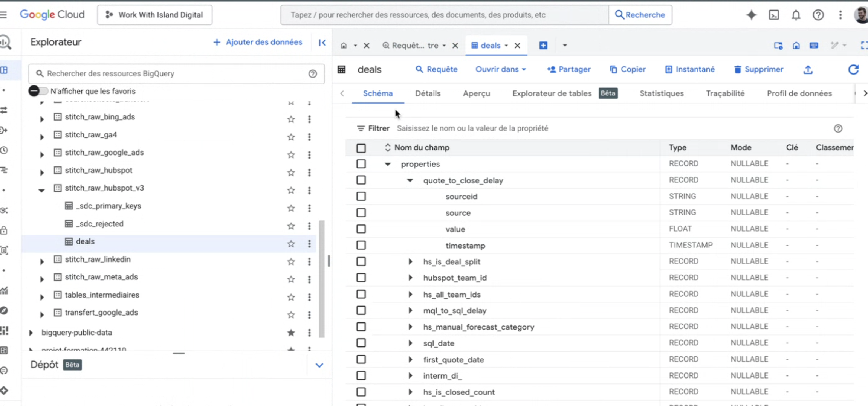The width and height of the screenshot is (868, 406).
Task: Collapse the quote_to_close_delay record
Action: 410,180
